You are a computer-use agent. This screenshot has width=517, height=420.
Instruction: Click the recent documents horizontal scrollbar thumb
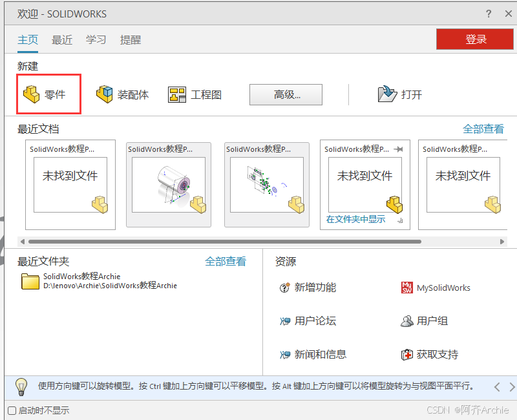225,242
